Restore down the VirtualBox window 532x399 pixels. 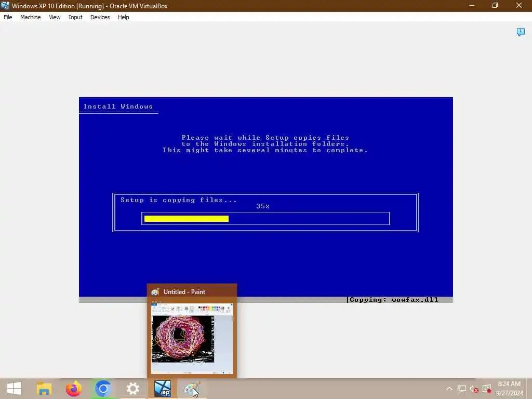click(x=495, y=6)
